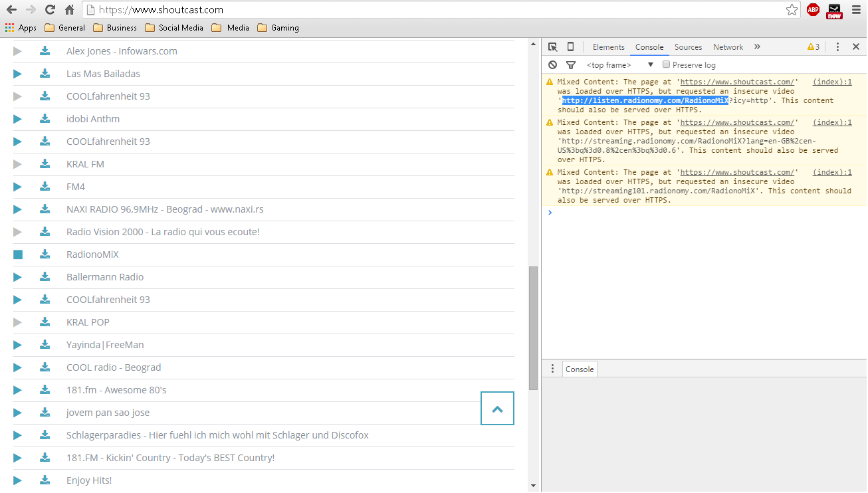
Task: Activate the DevTools inspect element picker
Action: click(x=553, y=47)
